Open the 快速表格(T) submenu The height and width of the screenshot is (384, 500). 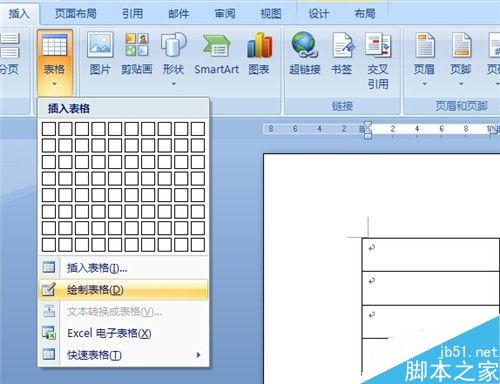[123, 355]
